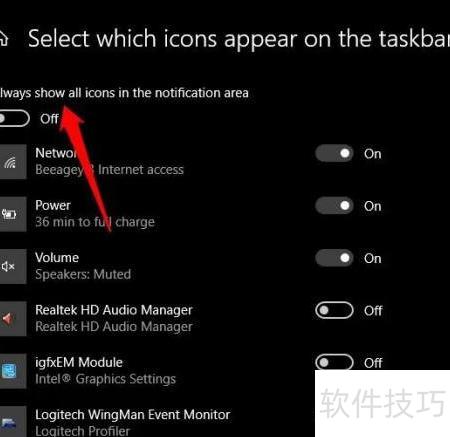Turn off the Network toggle
This screenshot has height=437, width=450.
pyautogui.click(x=334, y=153)
